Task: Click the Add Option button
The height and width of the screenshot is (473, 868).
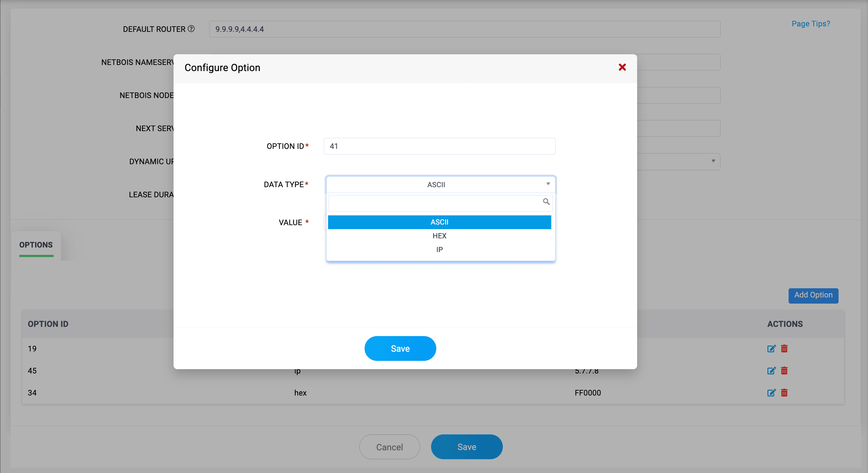Action: [813, 295]
